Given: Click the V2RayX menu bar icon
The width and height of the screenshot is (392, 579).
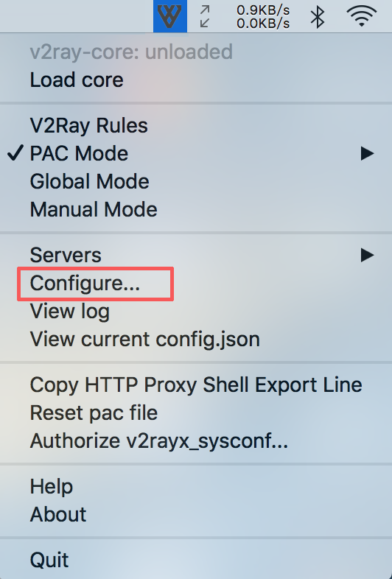Looking at the screenshot, I should tap(170, 16).
